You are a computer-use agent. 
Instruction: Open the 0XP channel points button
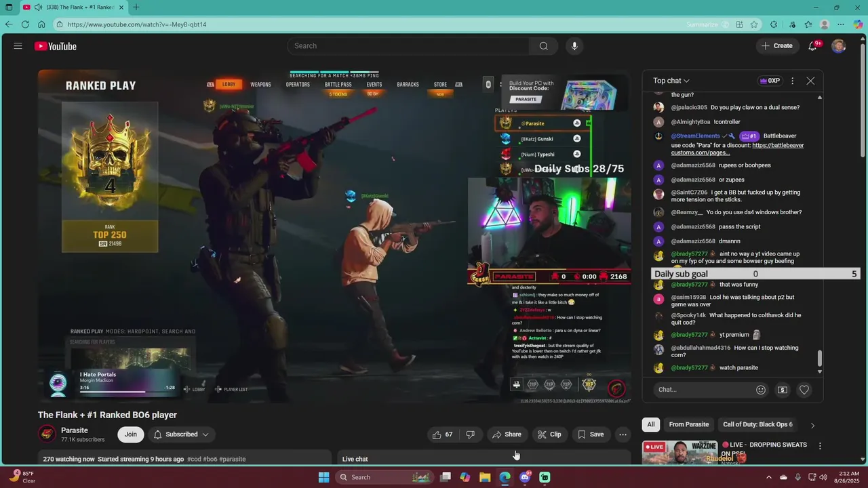[770, 81]
